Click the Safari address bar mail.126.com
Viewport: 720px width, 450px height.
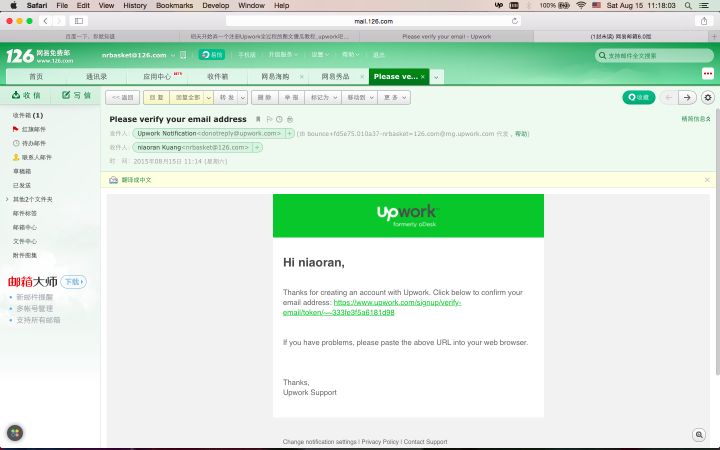click(373, 21)
